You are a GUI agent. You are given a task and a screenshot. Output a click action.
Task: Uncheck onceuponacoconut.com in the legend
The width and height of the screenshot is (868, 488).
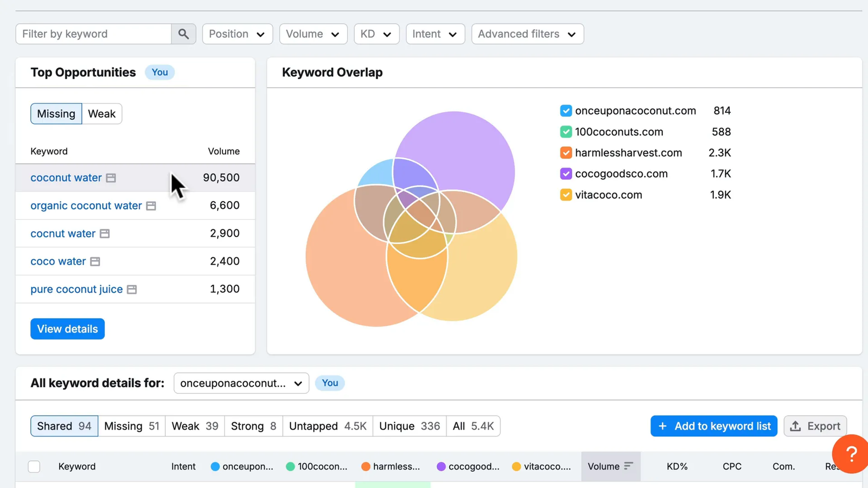pos(566,111)
